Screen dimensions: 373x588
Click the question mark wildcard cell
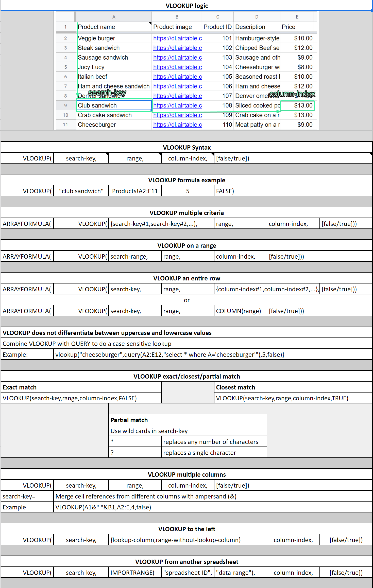pyautogui.click(x=135, y=453)
